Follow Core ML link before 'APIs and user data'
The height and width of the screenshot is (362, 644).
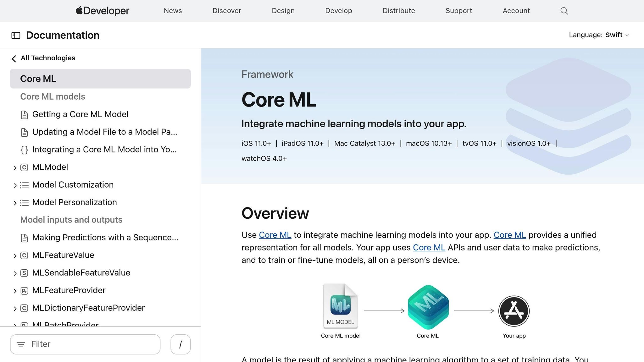point(429,248)
